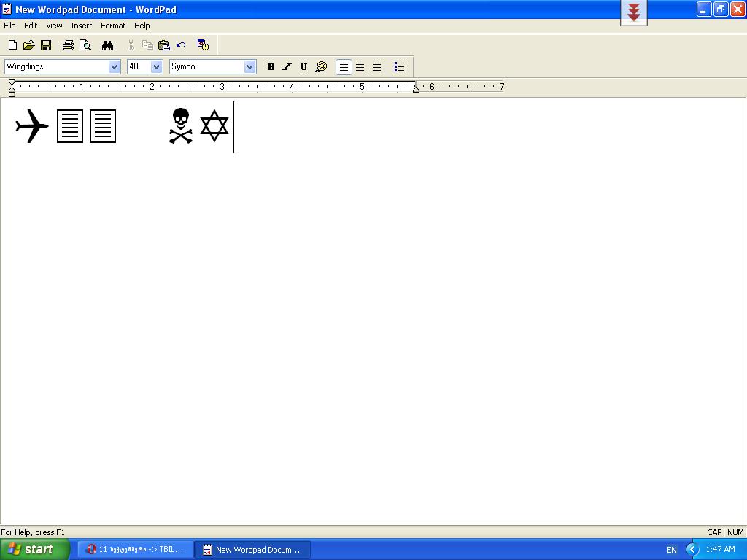
Task: Open the Help menu
Action: point(142,26)
